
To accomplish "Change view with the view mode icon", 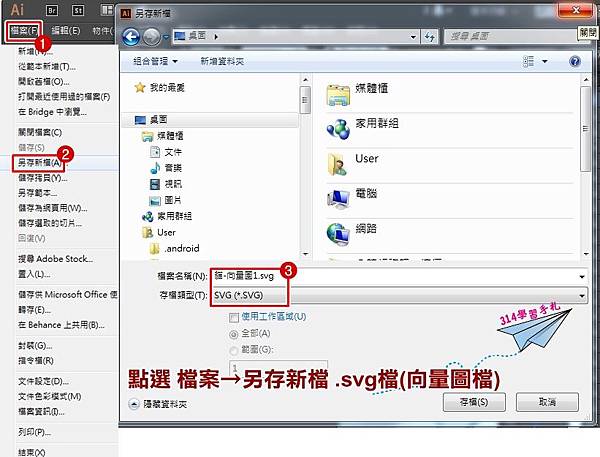I will click(528, 61).
